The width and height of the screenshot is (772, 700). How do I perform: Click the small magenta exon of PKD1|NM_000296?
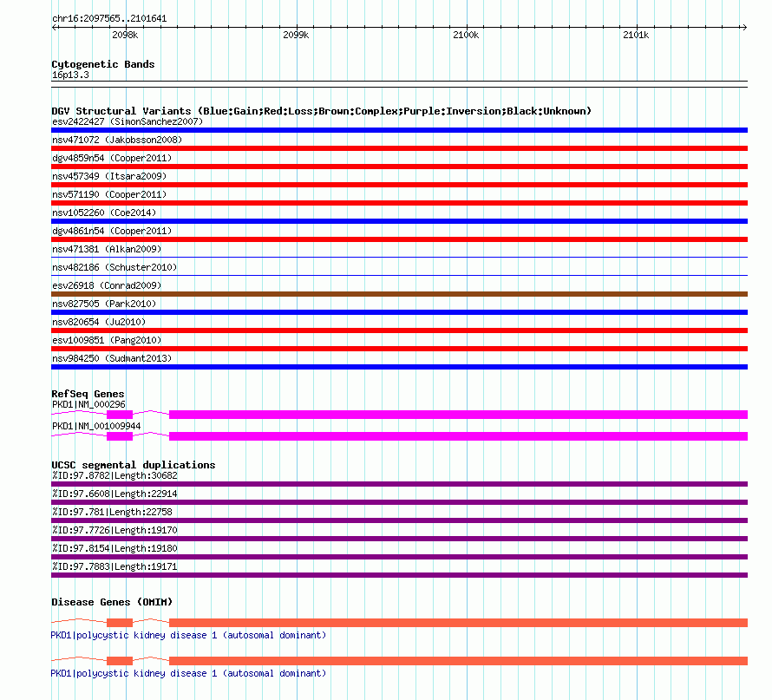[120, 415]
